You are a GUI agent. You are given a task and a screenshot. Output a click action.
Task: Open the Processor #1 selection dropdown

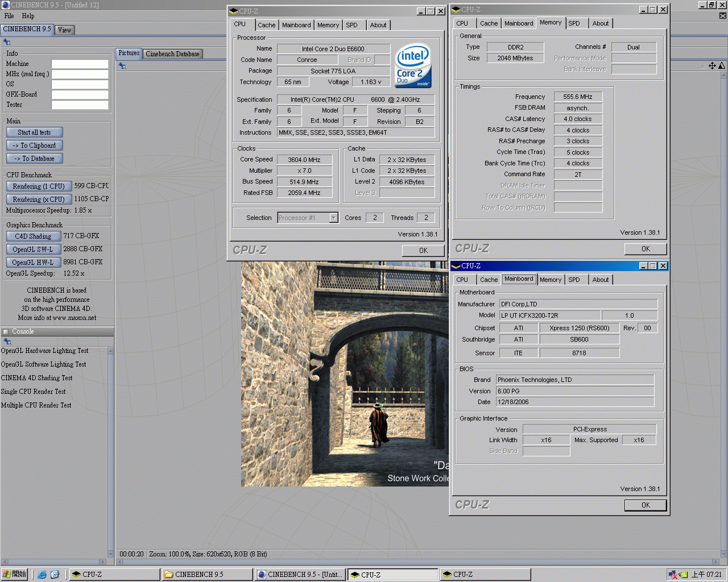click(333, 218)
